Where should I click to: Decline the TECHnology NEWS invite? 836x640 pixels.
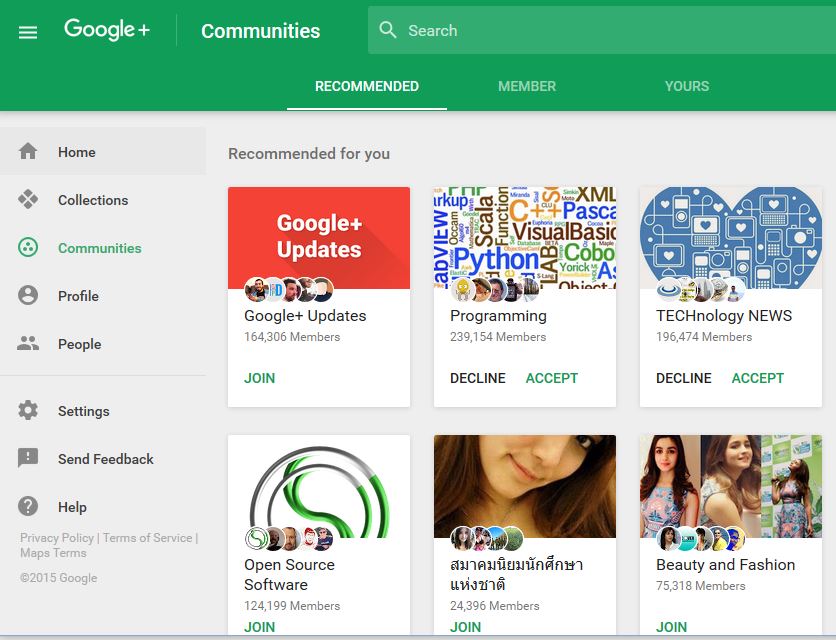684,378
